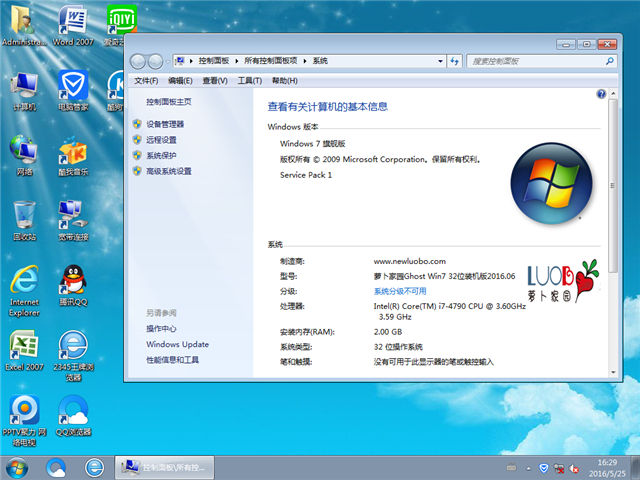
Task: Open the Word 2007 desktop shortcut
Action: (x=73, y=25)
